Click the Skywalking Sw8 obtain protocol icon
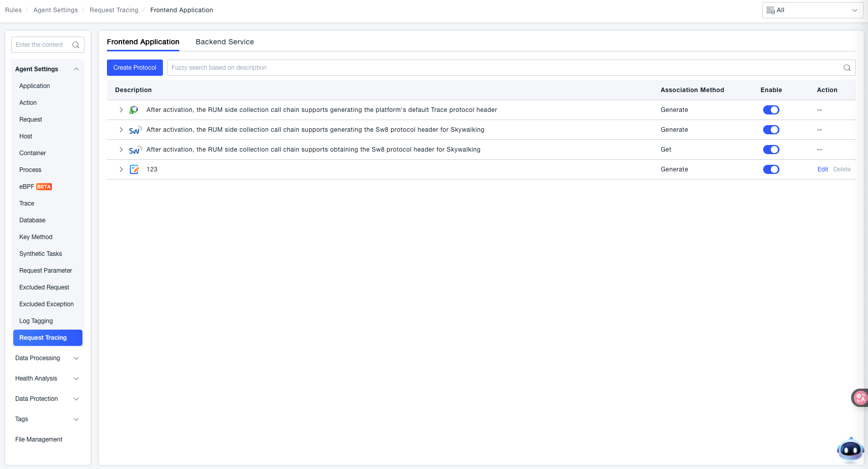This screenshot has width=868, height=469. [134, 150]
